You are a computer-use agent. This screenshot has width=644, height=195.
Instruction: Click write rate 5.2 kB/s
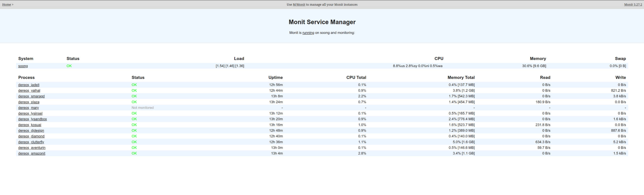619,142
